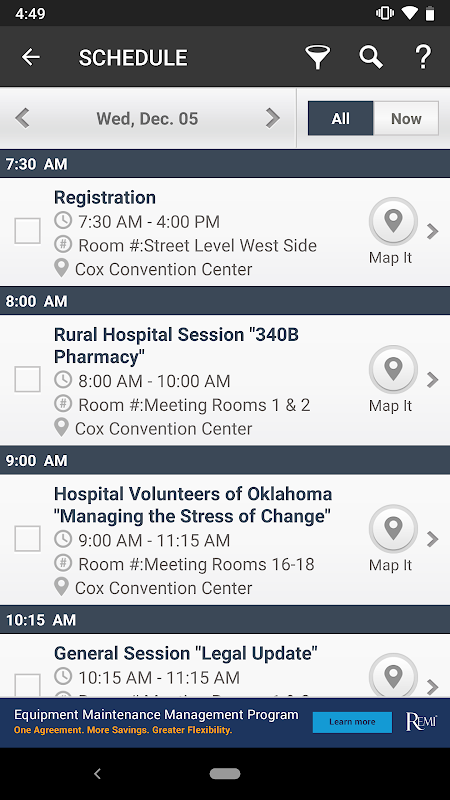Check the Registration session checkbox

coord(28,231)
